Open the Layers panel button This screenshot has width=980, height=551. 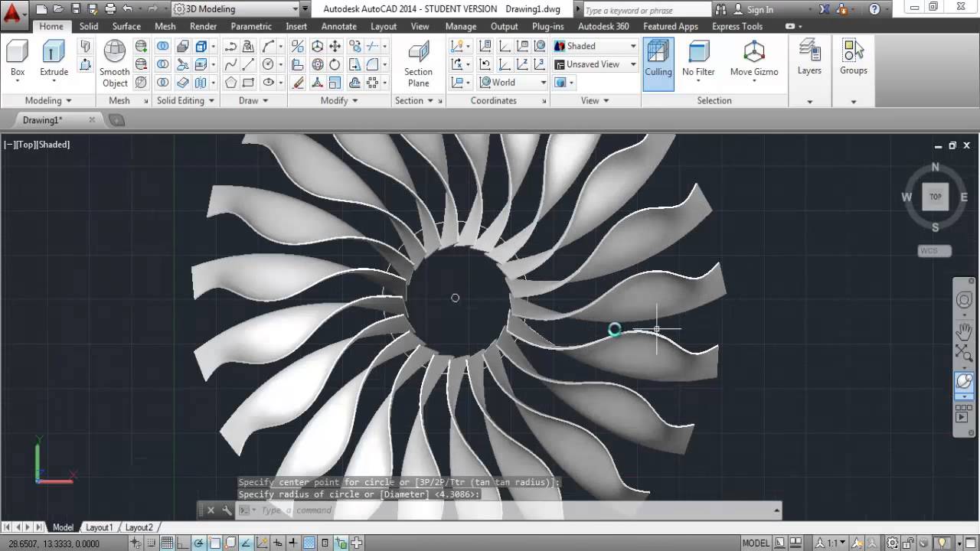pyautogui.click(x=809, y=58)
